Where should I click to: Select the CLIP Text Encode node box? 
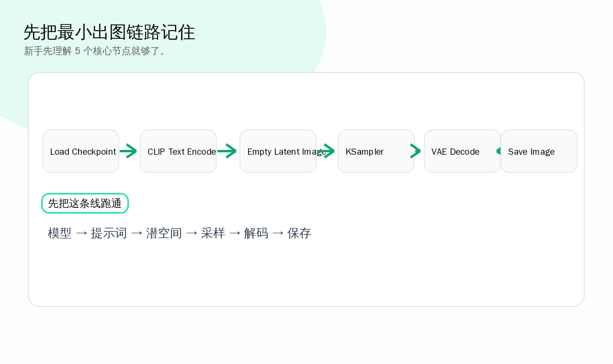[x=178, y=151]
